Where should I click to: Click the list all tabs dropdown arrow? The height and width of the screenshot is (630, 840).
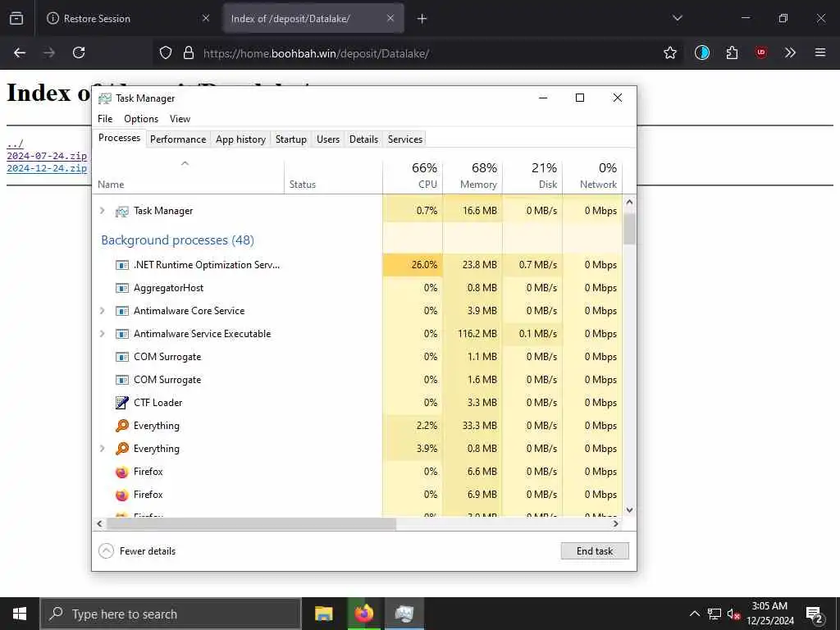click(x=677, y=18)
